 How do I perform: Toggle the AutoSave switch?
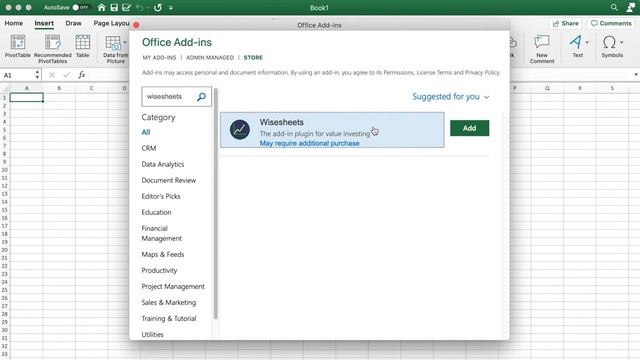pos(80,7)
